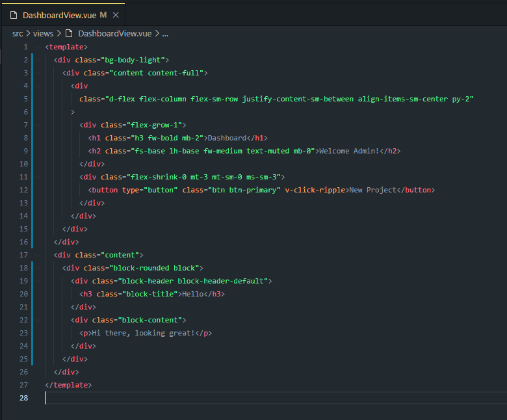The image size is (507, 420).
Task: Fold the block-rounded div at line 18
Action: pos(38,268)
